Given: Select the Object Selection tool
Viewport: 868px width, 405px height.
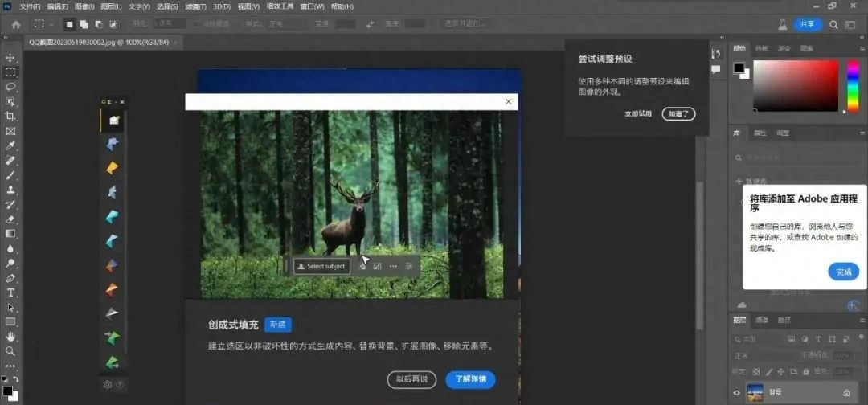Looking at the screenshot, I should pyautogui.click(x=10, y=101).
